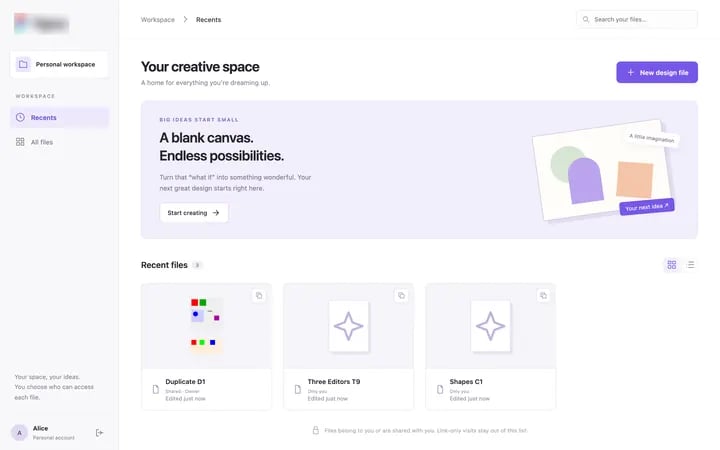Click the file icon beside Shapes C1
Viewport: 720px width, 450px height.
point(440,389)
